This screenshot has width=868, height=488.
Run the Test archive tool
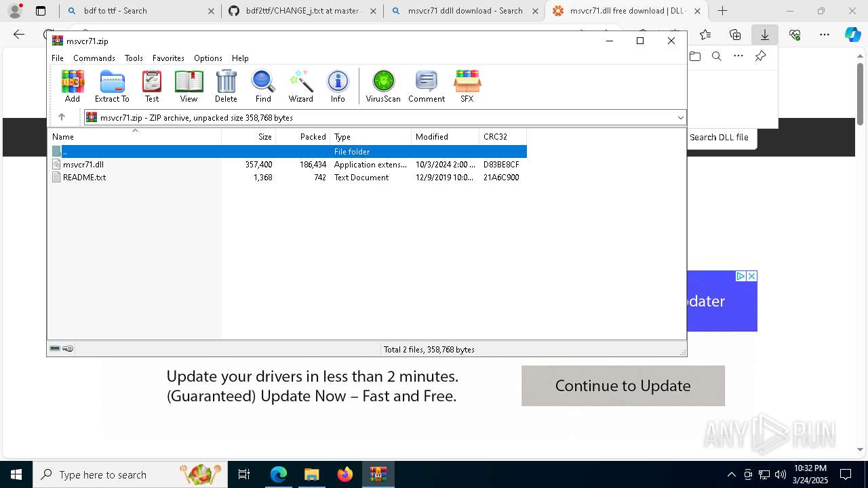coord(152,86)
